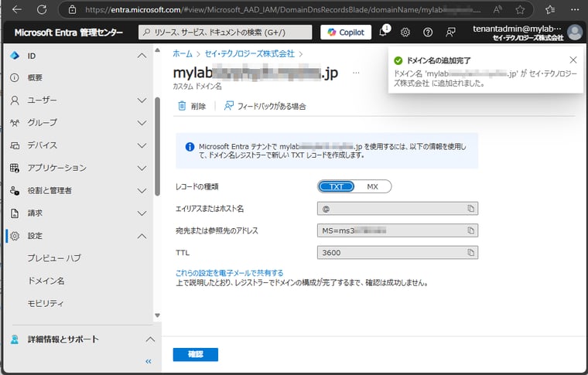This screenshot has width=588, height=375.
Task: Click the TTL field showing 3600
Action: click(398, 253)
